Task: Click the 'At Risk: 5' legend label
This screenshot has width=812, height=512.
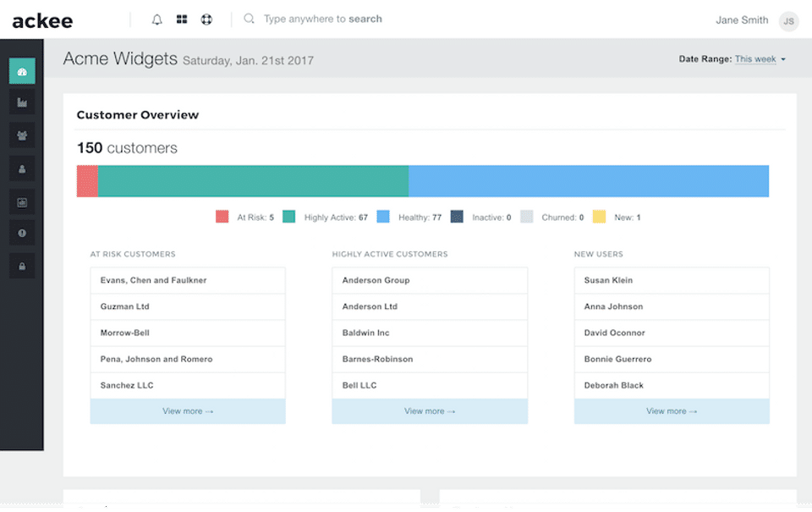Action: (255, 217)
